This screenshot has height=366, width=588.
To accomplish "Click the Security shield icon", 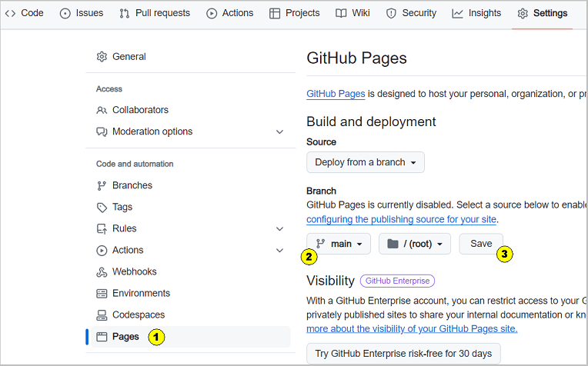I will click(391, 14).
